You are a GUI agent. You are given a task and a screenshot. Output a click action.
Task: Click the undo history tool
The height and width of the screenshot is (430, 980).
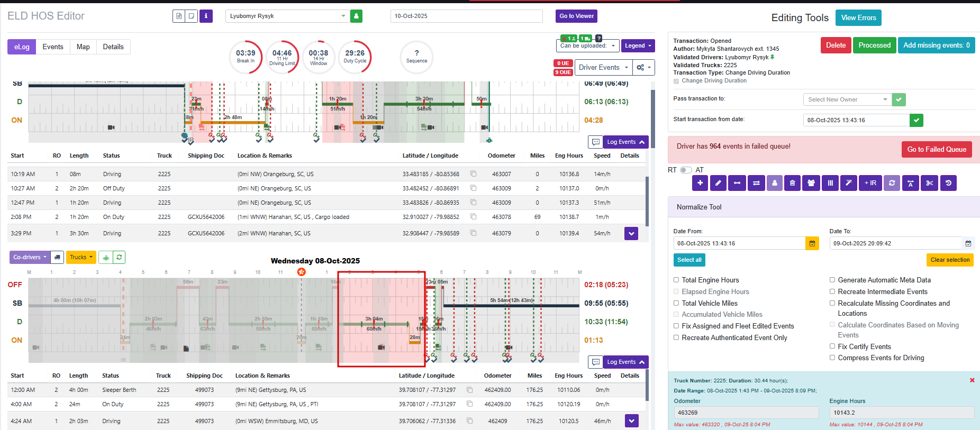(x=948, y=183)
